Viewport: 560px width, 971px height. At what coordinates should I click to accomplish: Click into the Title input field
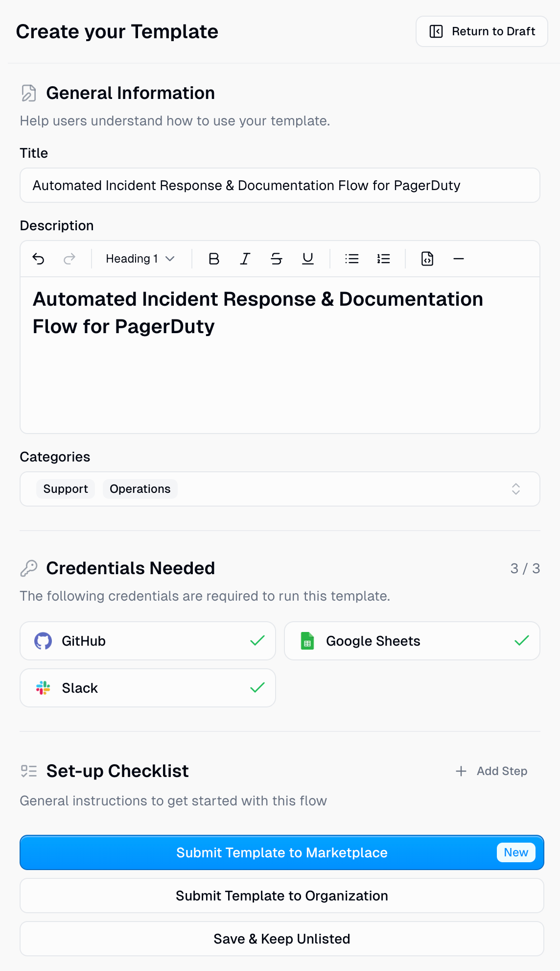point(280,185)
